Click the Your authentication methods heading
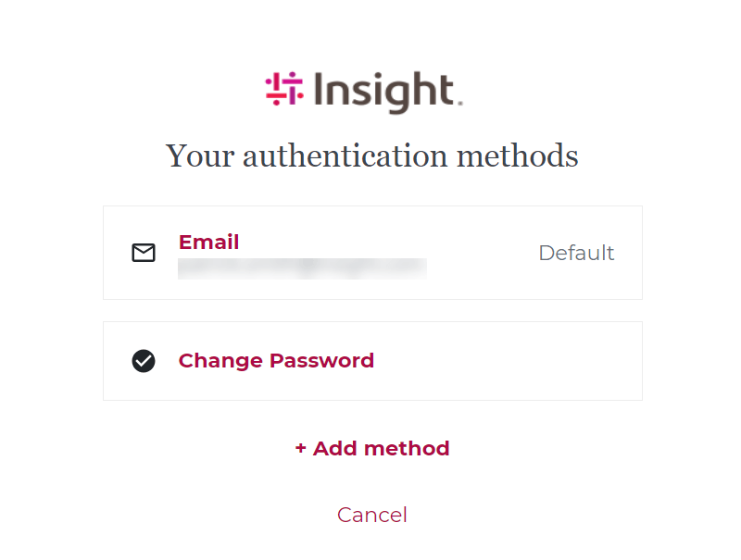 [x=371, y=156]
